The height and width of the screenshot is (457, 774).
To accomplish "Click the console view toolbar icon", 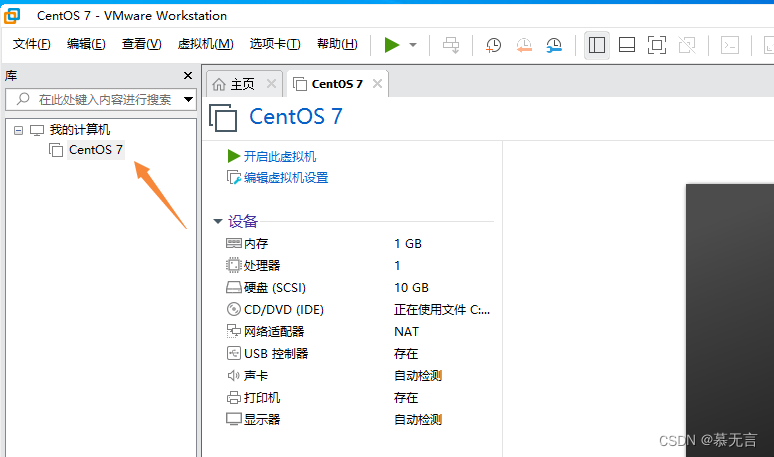I will pos(730,45).
